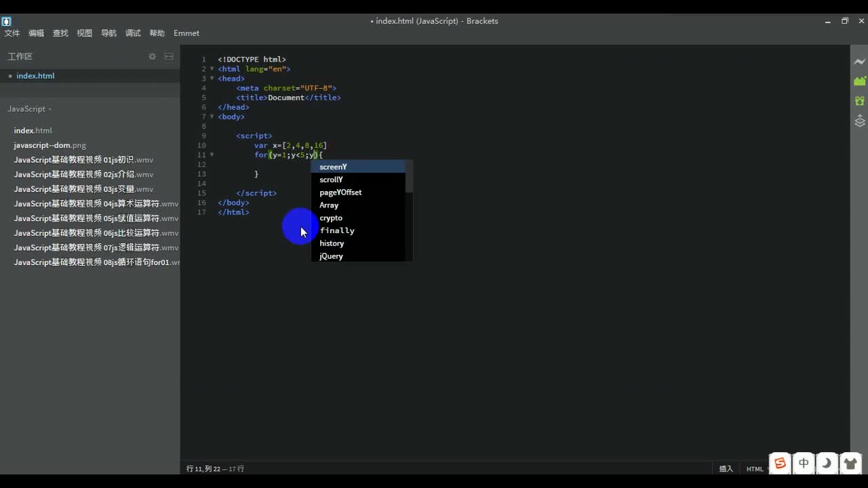Click the orange Sass icon in status bar
868x488 pixels.
pyautogui.click(x=780, y=464)
